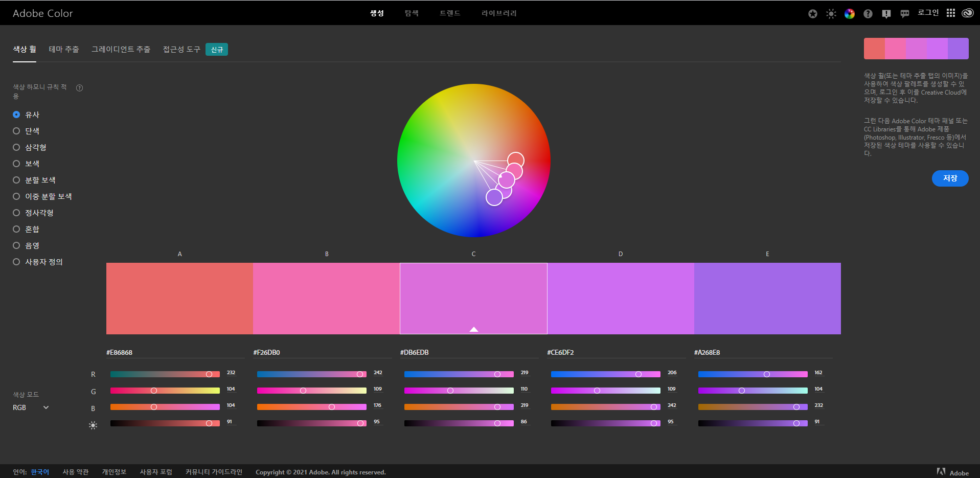Click the R value 232 for color A
The width and height of the screenshot is (980, 478).
point(231,373)
